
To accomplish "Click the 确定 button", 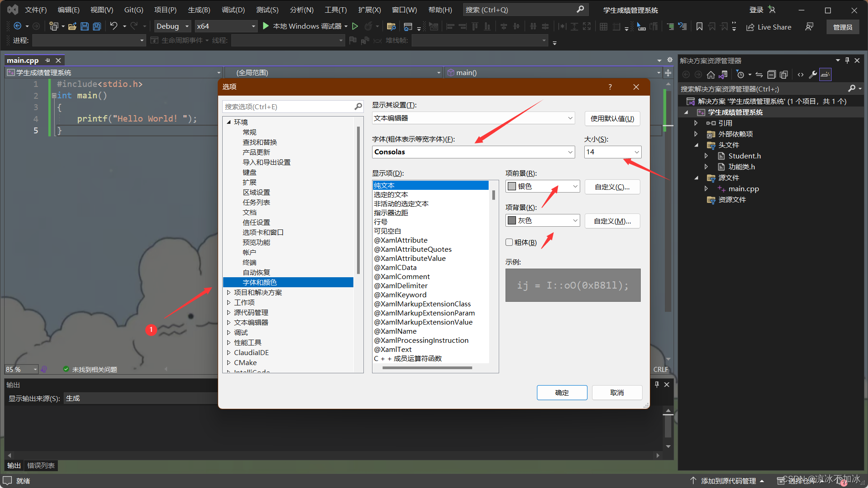I will click(562, 392).
